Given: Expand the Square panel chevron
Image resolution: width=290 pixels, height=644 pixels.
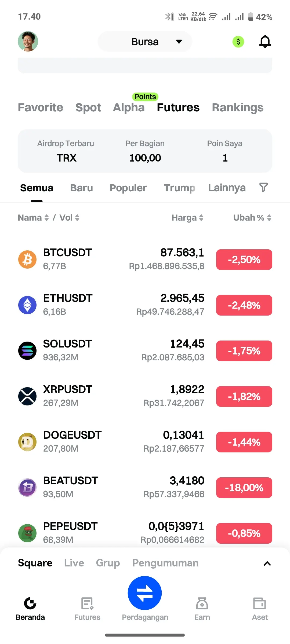Looking at the screenshot, I should click(267, 563).
